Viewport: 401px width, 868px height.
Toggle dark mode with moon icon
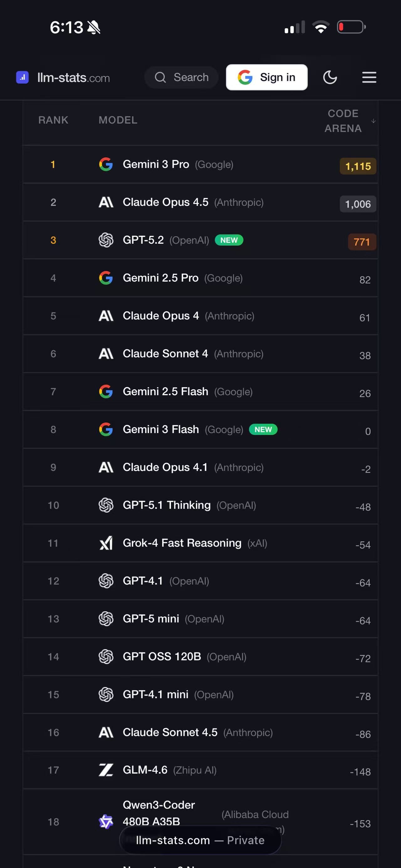(x=330, y=77)
